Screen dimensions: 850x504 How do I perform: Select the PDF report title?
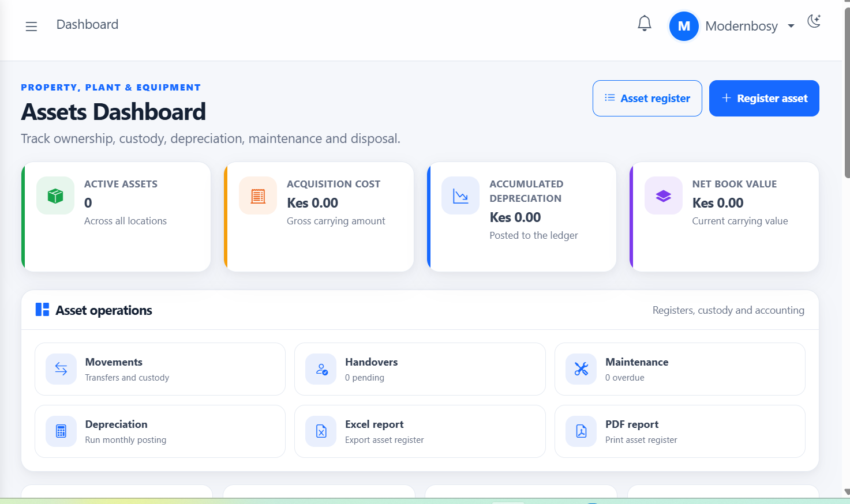click(632, 424)
